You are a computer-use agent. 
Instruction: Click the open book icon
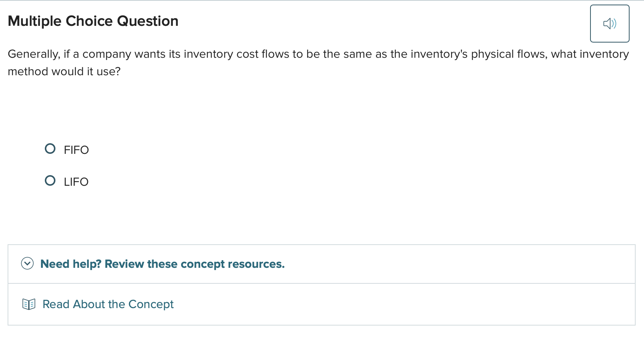click(x=29, y=304)
